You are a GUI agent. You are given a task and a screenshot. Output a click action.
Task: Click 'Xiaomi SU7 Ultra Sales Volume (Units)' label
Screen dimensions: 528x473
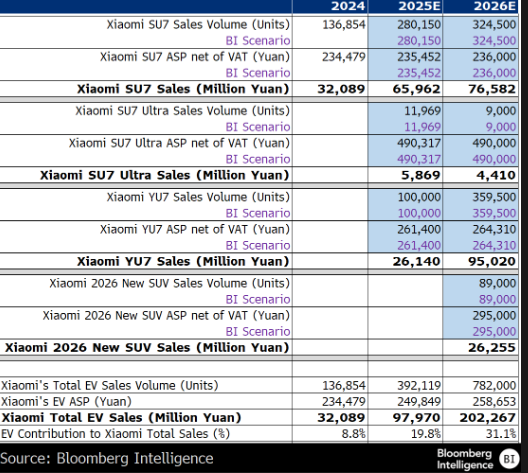(182, 111)
